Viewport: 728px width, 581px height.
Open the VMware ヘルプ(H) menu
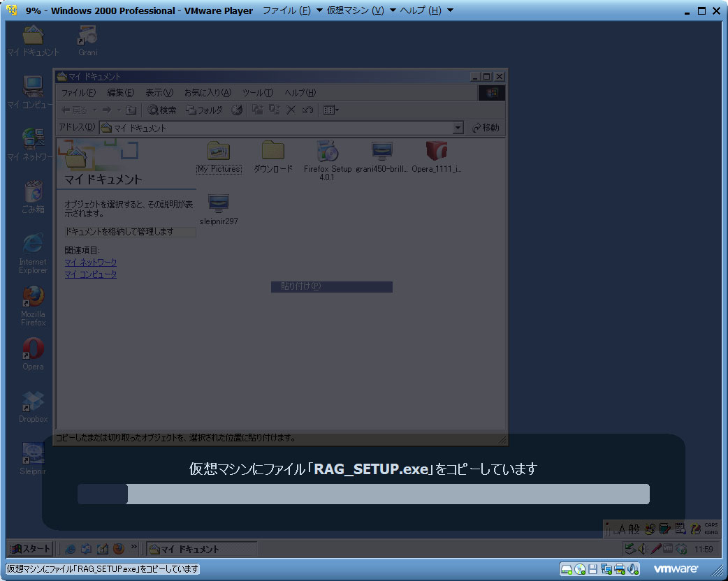[425, 10]
